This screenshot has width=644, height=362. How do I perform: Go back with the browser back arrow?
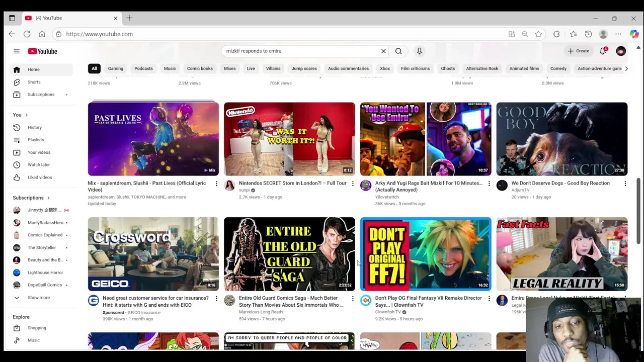[12, 34]
